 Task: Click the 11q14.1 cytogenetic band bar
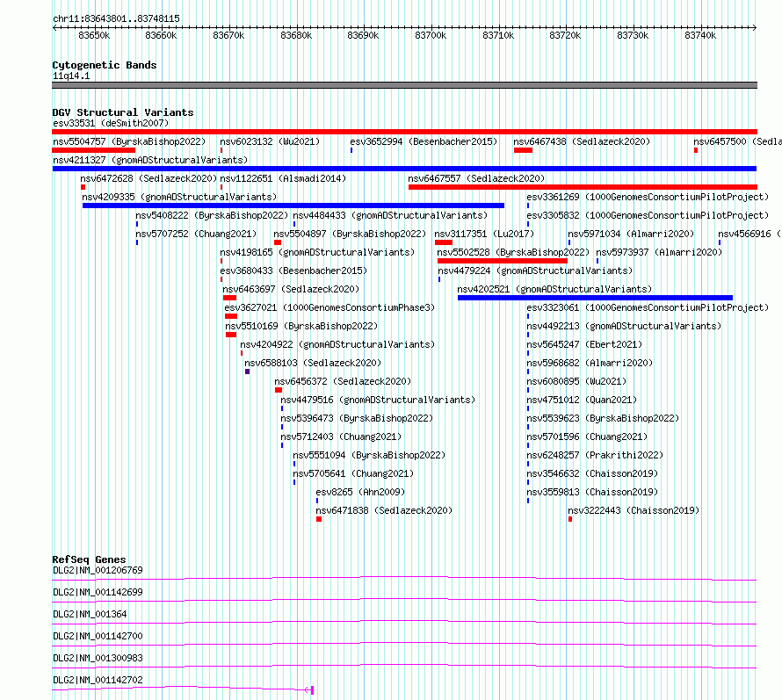[404, 85]
